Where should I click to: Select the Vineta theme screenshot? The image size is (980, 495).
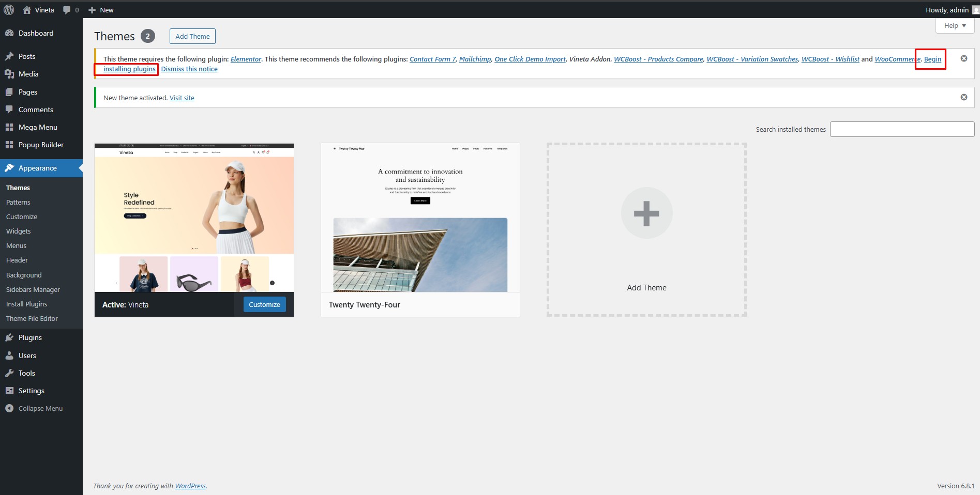click(194, 218)
